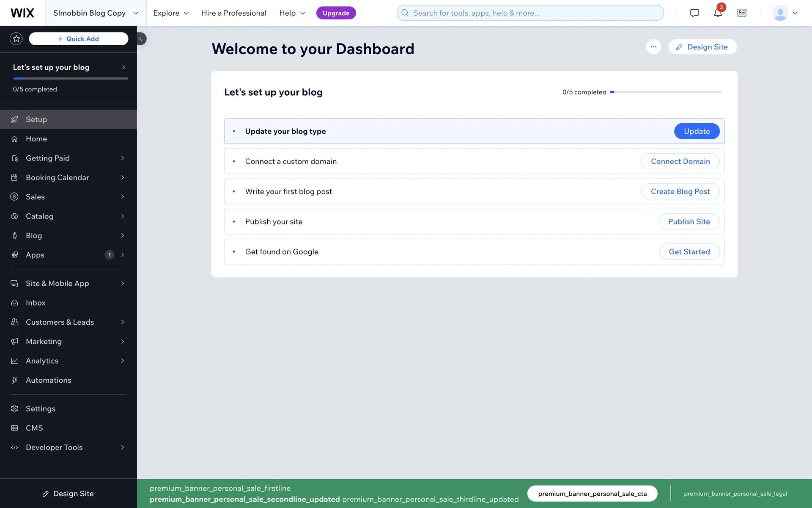Click the news feed icon in header
812x508 pixels.
(742, 13)
